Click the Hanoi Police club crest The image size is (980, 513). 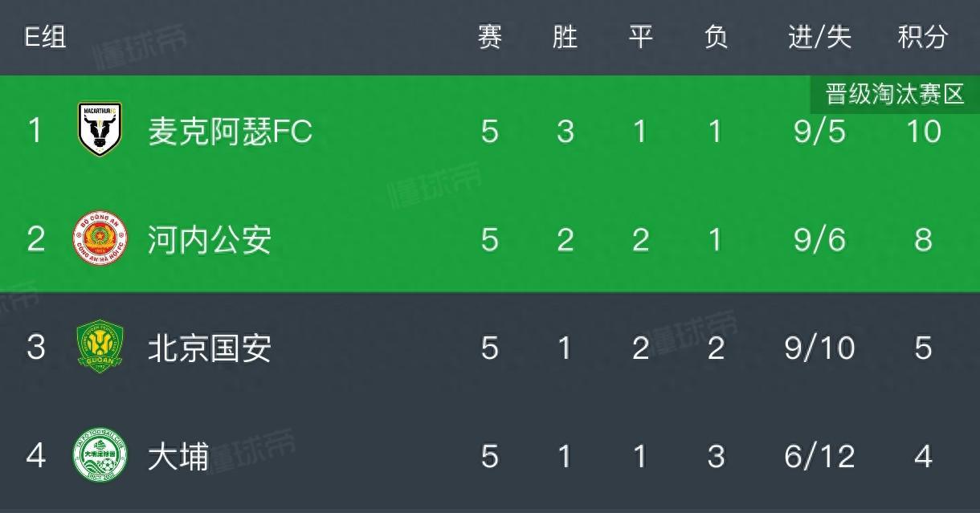pos(100,239)
